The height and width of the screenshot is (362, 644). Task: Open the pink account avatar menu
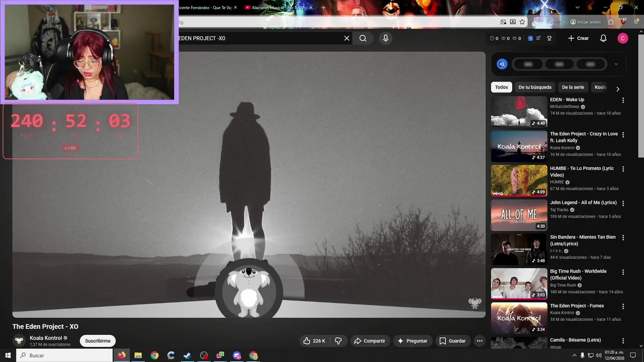(623, 38)
